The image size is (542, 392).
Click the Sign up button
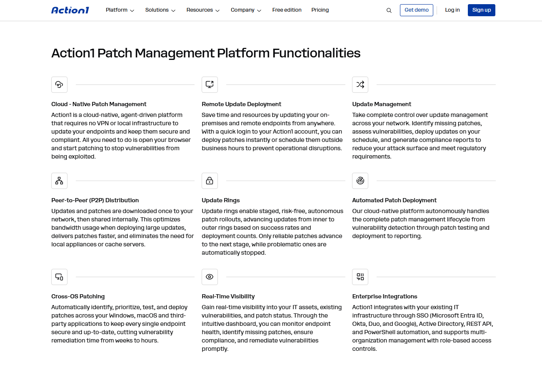482,10
